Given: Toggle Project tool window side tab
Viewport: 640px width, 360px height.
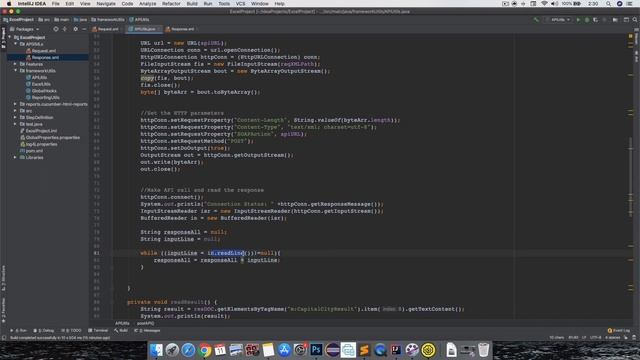Looking at the screenshot, I should click(4, 38).
